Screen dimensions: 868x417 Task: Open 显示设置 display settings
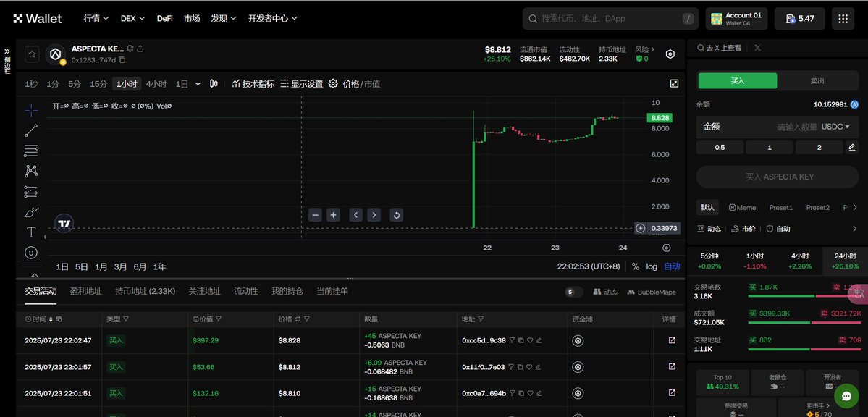click(x=301, y=84)
